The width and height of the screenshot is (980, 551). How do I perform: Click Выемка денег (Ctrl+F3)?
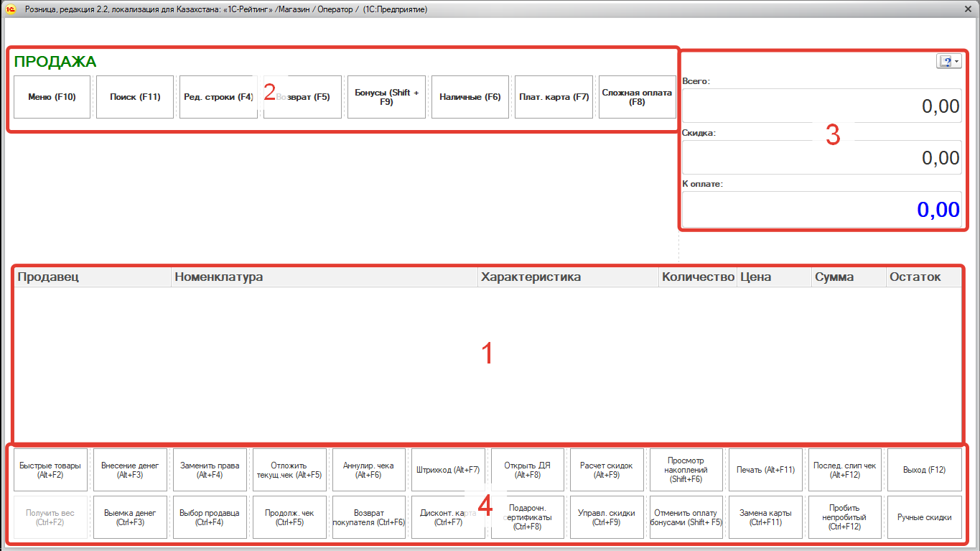(x=130, y=517)
